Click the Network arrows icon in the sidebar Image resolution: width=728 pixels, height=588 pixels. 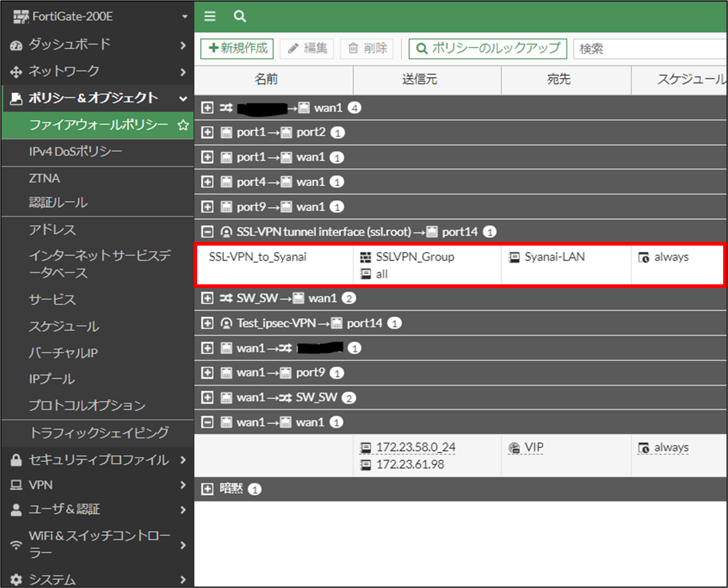pyautogui.click(x=16, y=72)
